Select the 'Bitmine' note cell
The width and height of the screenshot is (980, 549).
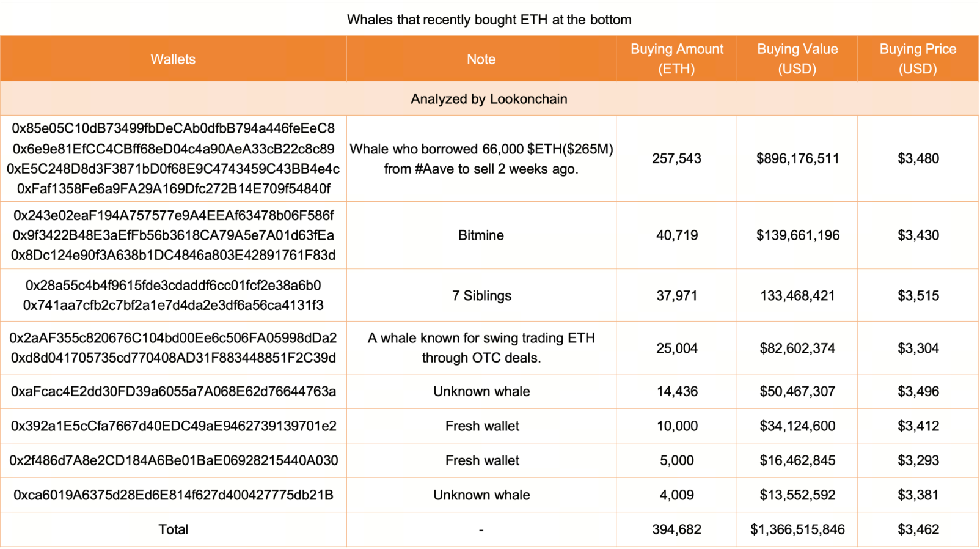(x=481, y=235)
